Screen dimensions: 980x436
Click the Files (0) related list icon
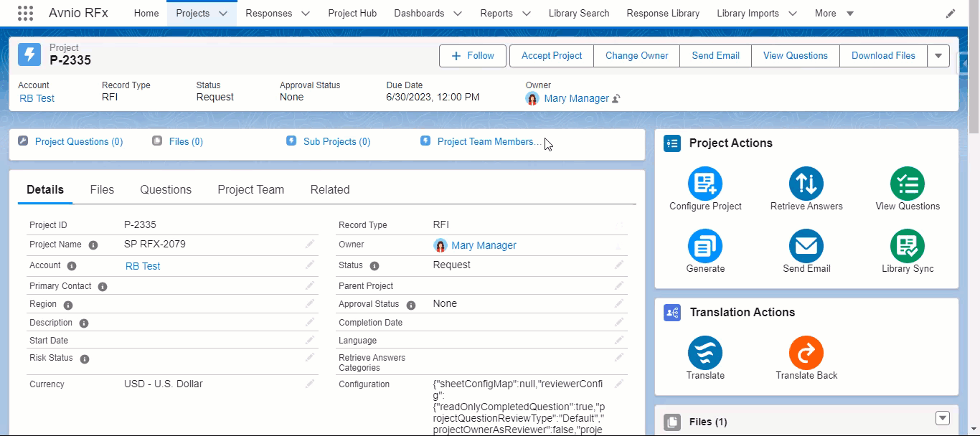pyautogui.click(x=157, y=141)
